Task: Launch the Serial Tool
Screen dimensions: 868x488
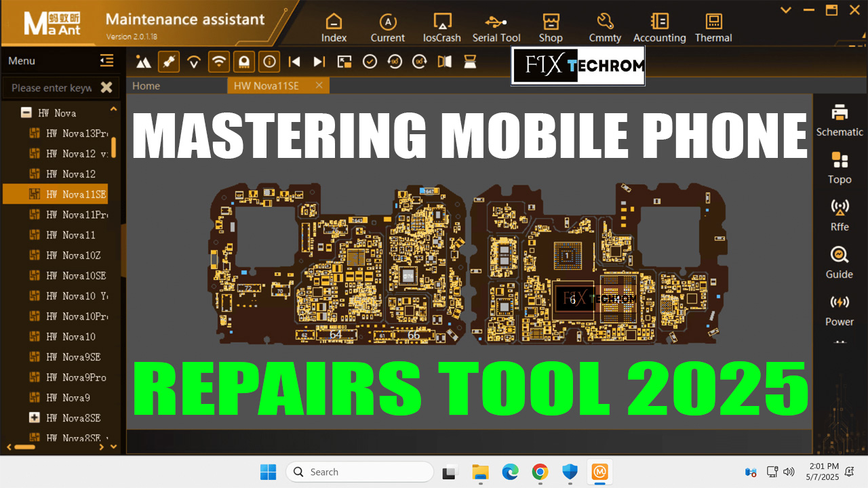Action: [496, 28]
